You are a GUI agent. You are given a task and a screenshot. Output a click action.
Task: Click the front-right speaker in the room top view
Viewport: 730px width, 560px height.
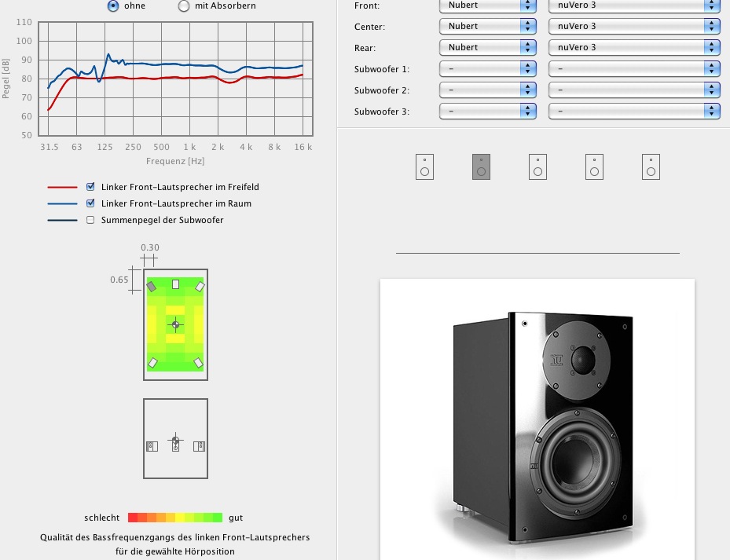click(x=200, y=287)
